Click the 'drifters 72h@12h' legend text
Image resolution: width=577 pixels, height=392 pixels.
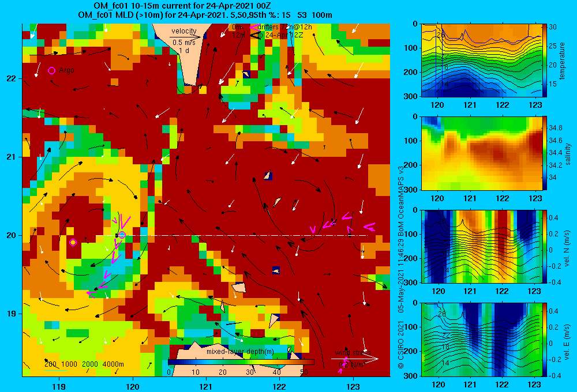click(x=285, y=27)
